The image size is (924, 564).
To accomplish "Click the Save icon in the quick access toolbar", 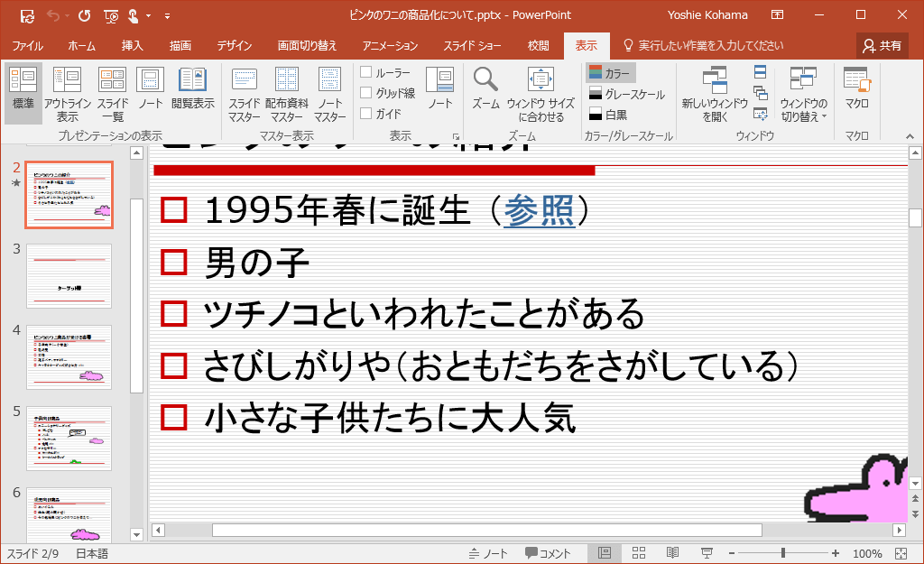I will click(27, 16).
